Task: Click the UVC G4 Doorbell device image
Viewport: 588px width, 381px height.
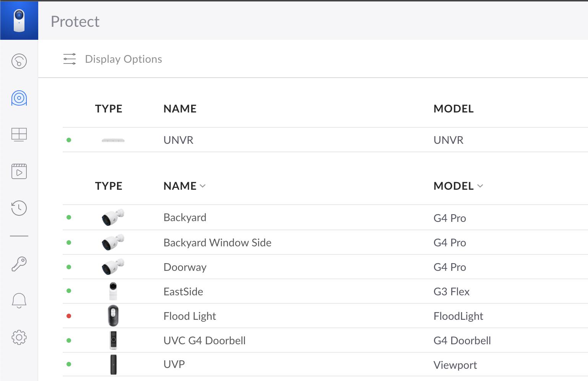Action: click(x=113, y=340)
